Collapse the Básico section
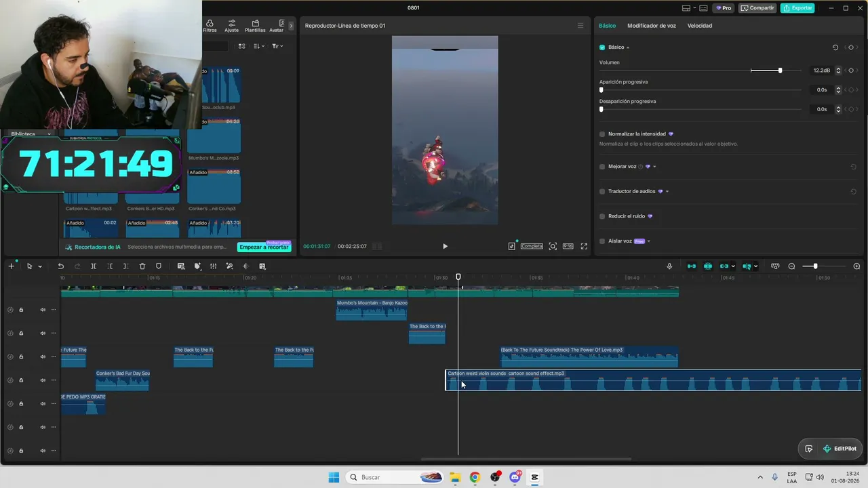 (628, 47)
